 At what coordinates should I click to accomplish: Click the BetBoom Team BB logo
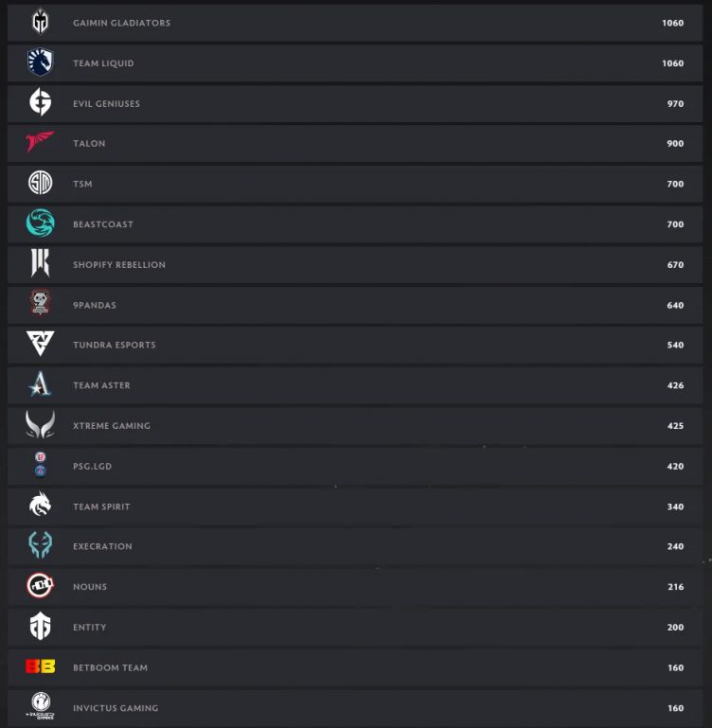pos(40,667)
